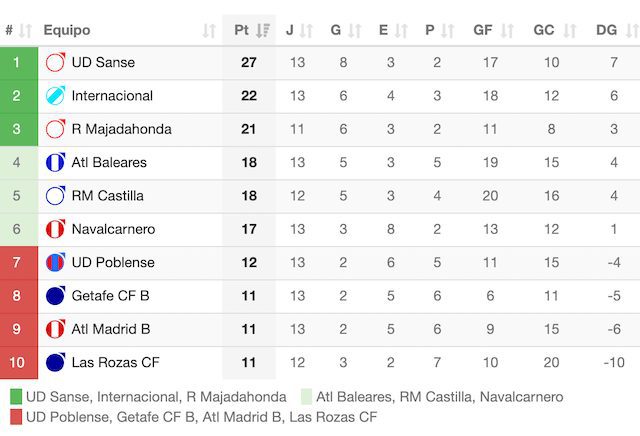640x436 pixels.
Task: Sort by the J sort arrows
Action: click(x=306, y=31)
